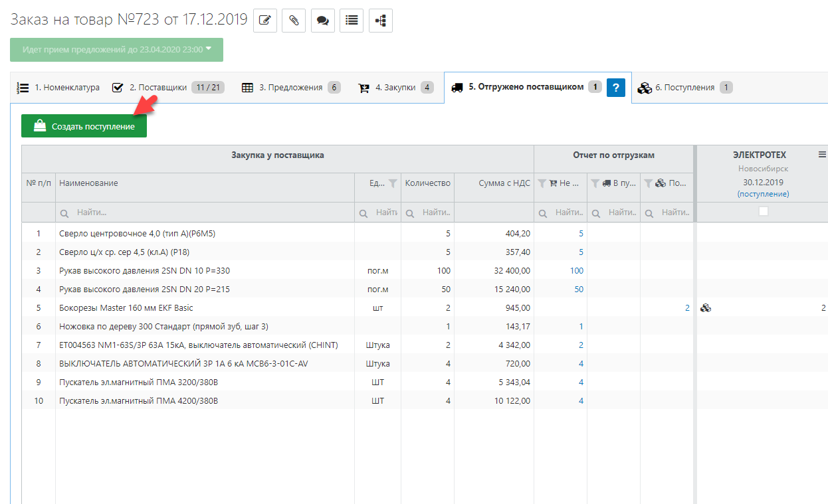
Task: Click the blue question mark help icon
Action: click(x=616, y=88)
